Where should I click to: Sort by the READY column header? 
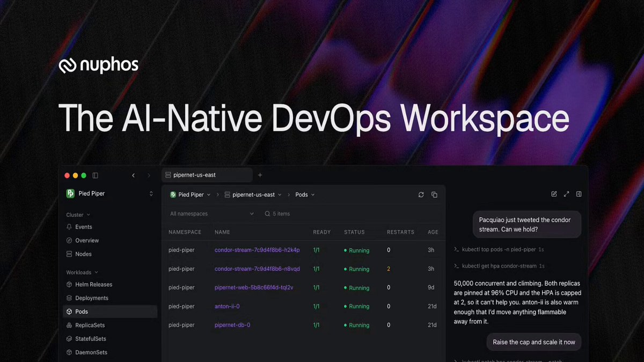(322, 232)
